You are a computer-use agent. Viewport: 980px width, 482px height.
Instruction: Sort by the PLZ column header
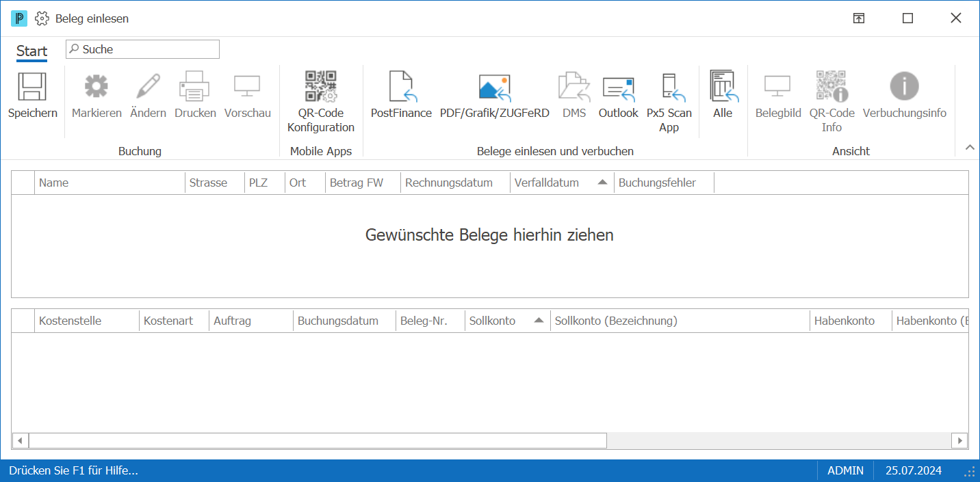[265, 183]
